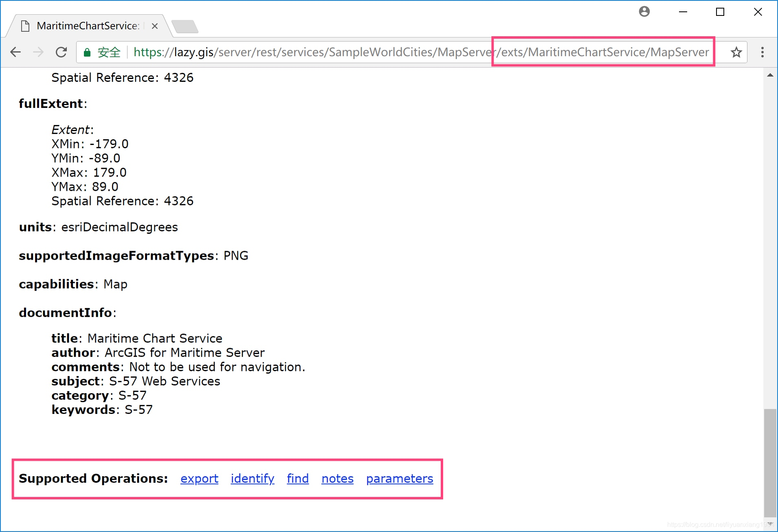Bookmark this page with the star icon
The height and width of the screenshot is (532, 778).
pos(736,52)
